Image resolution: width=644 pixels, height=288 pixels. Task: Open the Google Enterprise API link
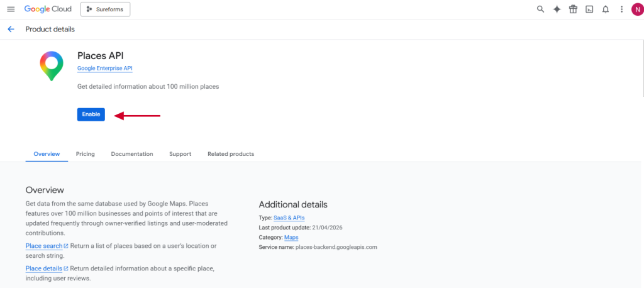[105, 69]
